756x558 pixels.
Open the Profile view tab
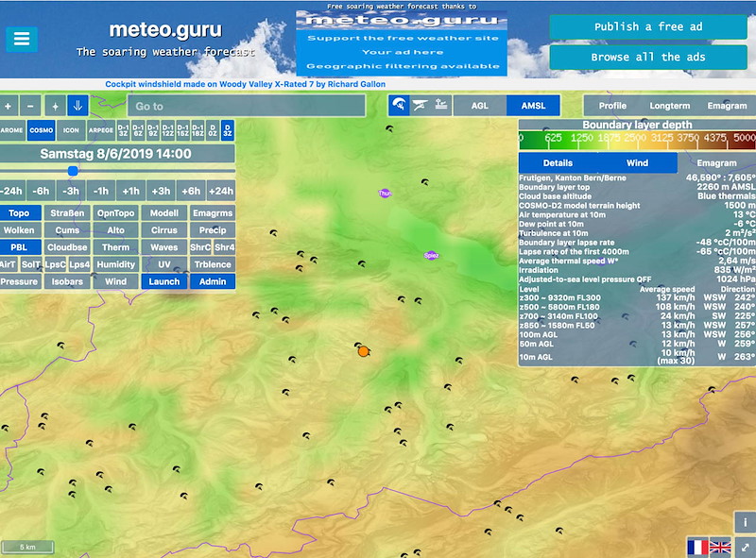(612, 106)
